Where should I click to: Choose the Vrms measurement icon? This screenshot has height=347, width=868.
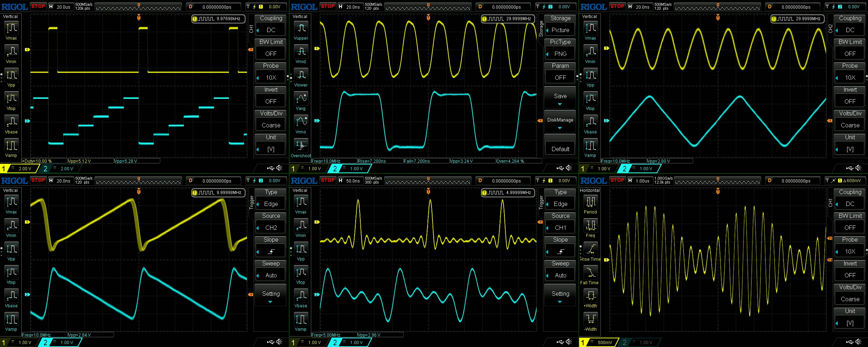point(301,122)
